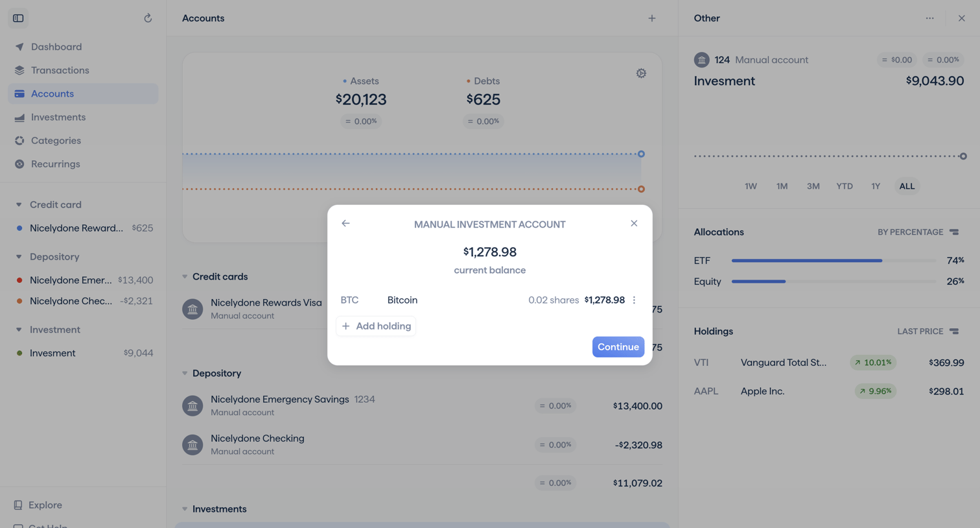Image resolution: width=980 pixels, height=528 pixels.
Task: Switch the chart to 3M range
Action: (x=813, y=186)
